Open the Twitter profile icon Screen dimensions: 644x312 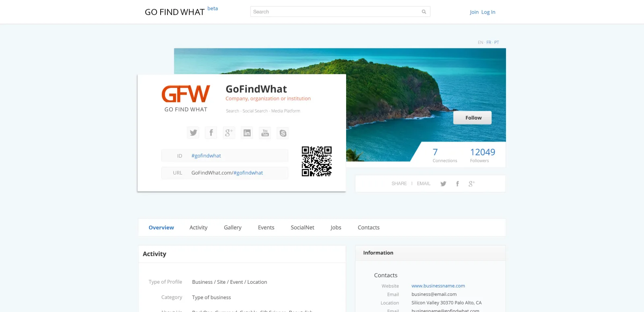point(193,133)
